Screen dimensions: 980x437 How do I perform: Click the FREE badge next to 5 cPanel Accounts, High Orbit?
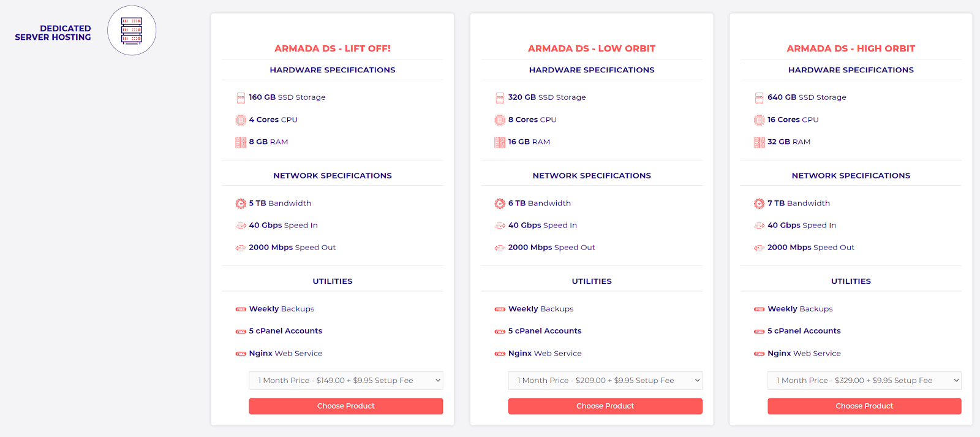click(759, 331)
